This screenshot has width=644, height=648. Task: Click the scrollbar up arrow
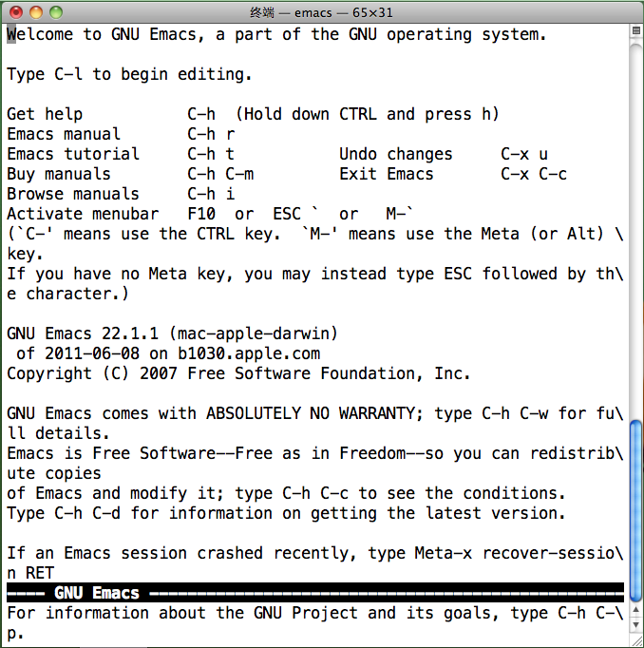pyautogui.click(x=635, y=610)
